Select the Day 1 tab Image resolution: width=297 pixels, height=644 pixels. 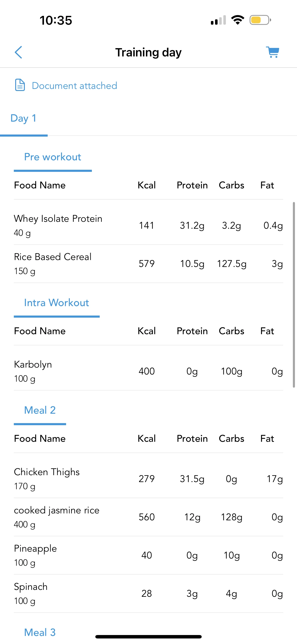click(23, 118)
